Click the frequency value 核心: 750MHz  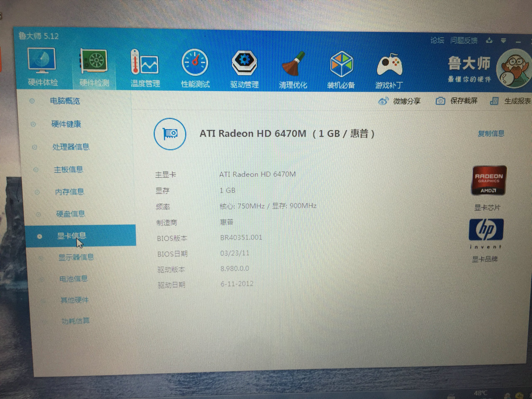242,206
